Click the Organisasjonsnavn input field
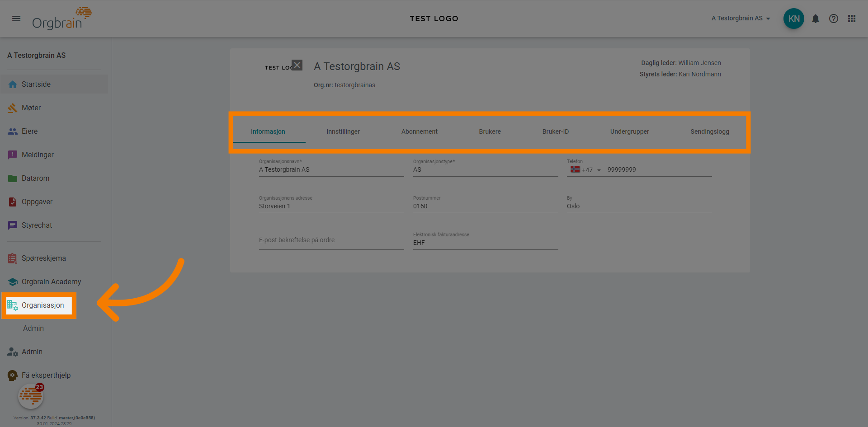 click(x=330, y=169)
